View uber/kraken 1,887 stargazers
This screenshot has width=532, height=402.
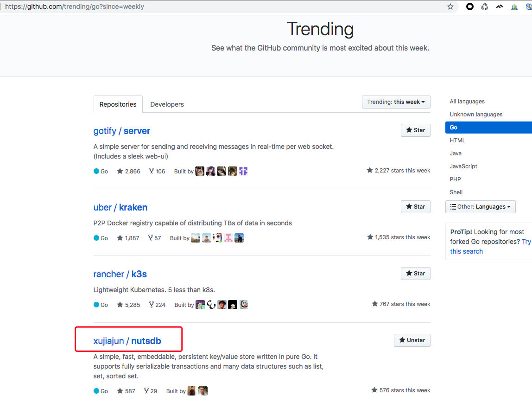tap(128, 238)
